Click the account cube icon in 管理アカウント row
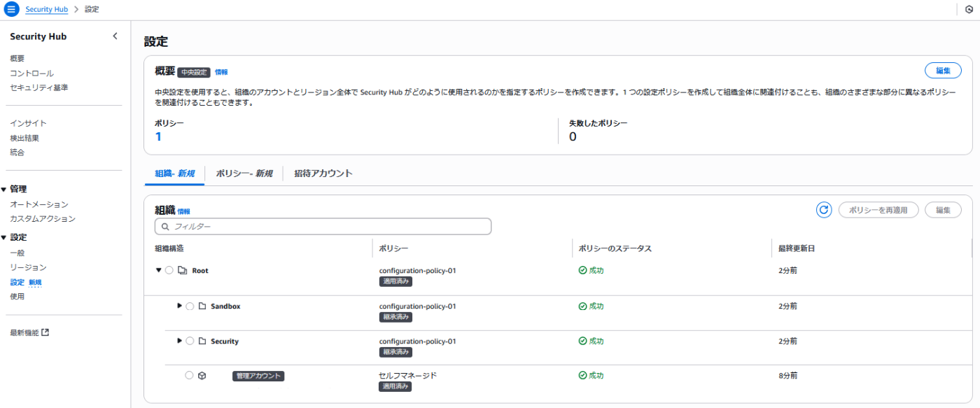 (202, 376)
